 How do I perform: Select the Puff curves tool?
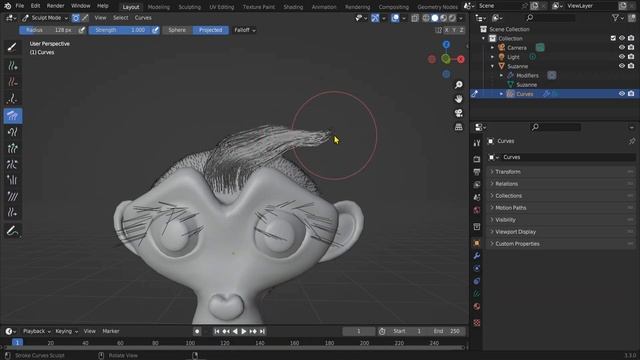pyautogui.click(x=12, y=180)
